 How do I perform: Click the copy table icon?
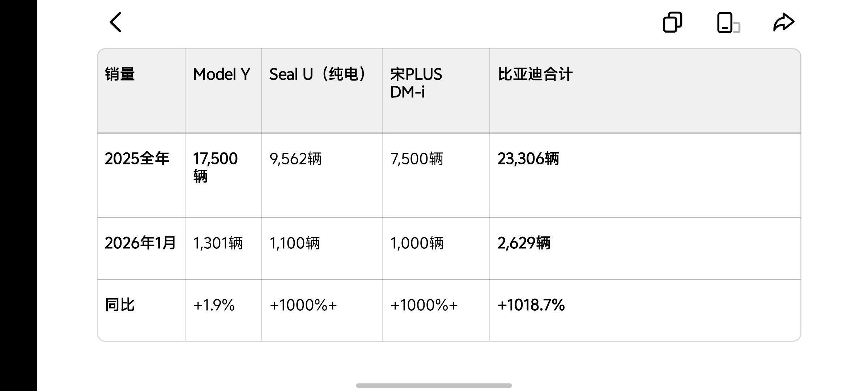tap(672, 22)
